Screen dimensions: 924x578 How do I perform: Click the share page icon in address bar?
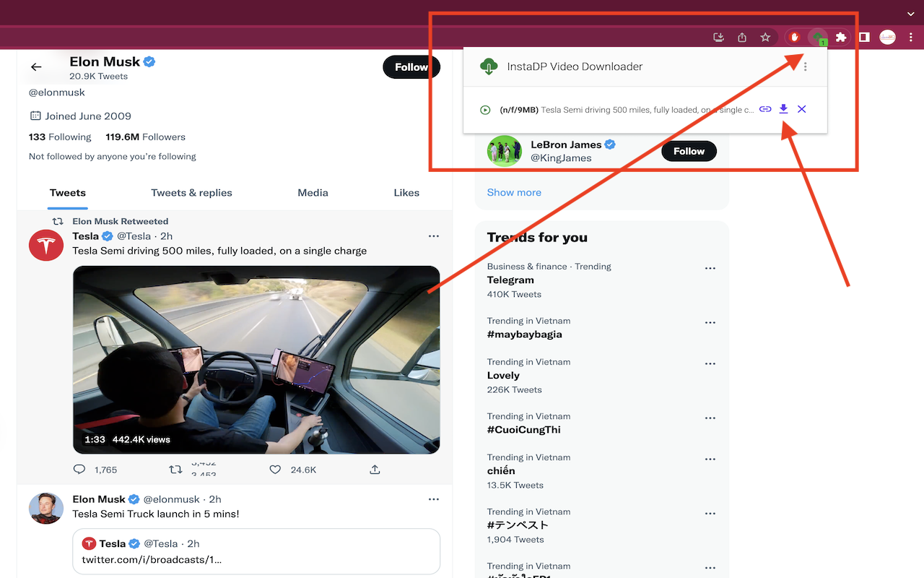(x=742, y=38)
